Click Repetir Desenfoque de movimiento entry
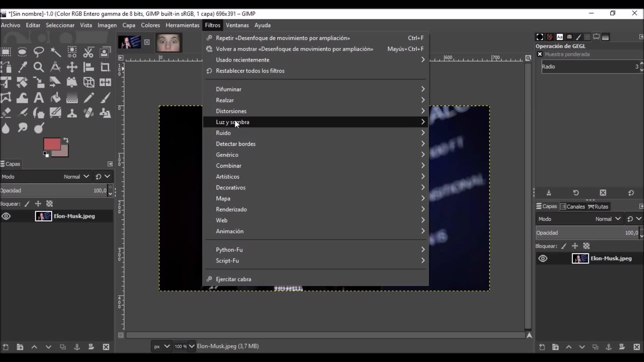The image size is (644, 362). pyautogui.click(x=282, y=38)
